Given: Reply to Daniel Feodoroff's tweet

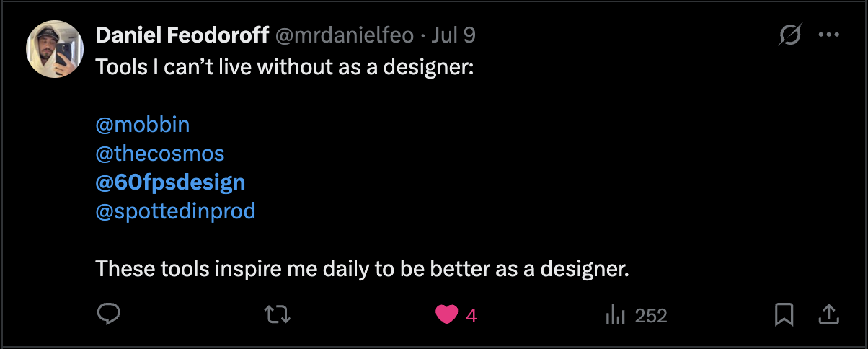Looking at the screenshot, I should point(107,314).
